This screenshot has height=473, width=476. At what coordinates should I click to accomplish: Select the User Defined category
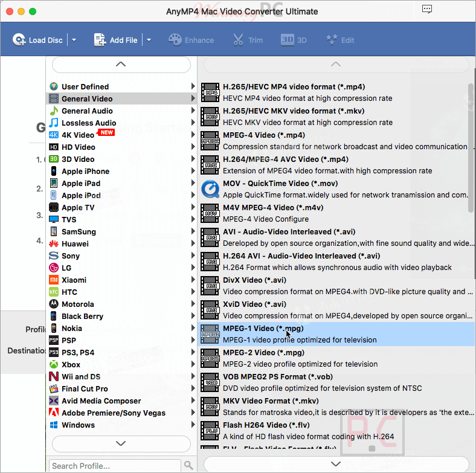(121, 86)
